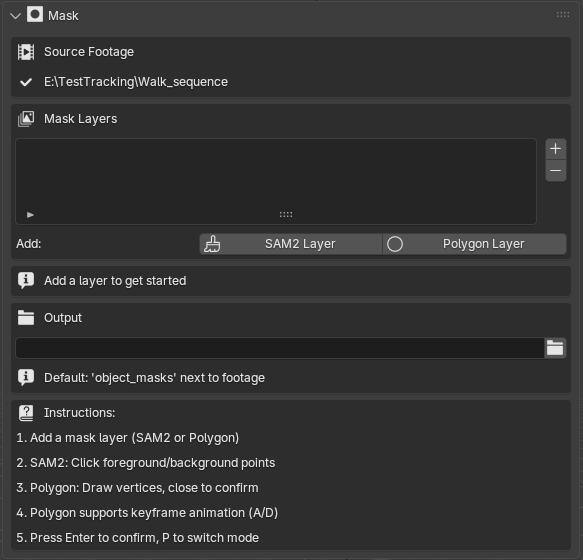Click the Instructions help book icon
This screenshot has height=560, width=583.
point(26,413)
